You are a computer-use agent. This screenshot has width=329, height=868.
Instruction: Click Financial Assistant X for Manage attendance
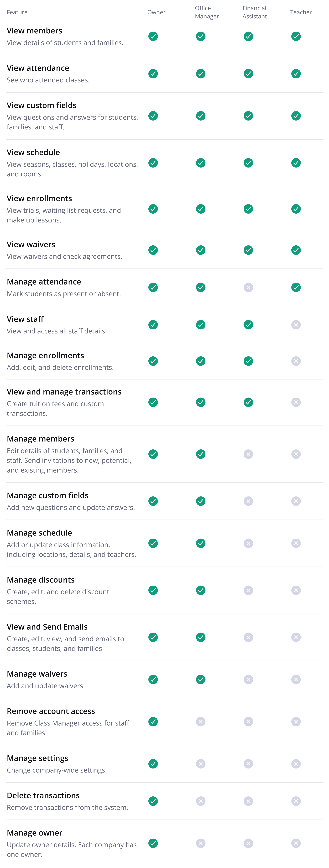[x=248, y=287]
